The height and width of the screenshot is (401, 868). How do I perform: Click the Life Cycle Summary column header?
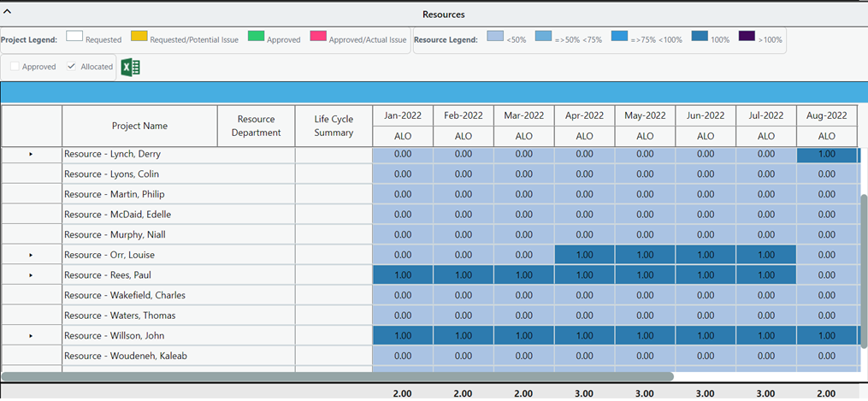(334, 126)
